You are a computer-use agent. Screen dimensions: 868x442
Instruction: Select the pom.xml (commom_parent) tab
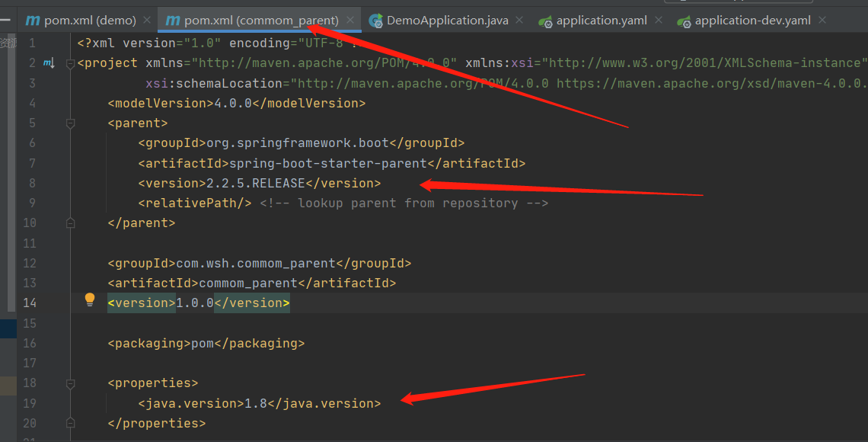260,21
